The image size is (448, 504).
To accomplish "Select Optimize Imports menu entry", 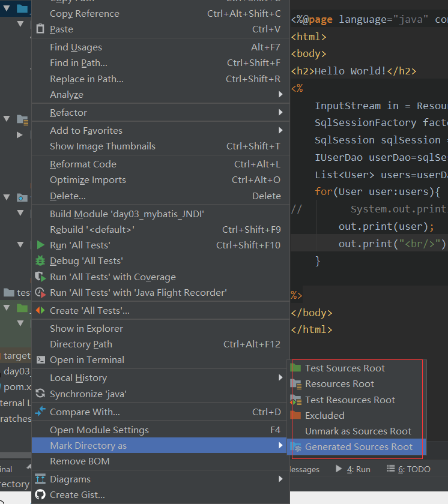I will click(161, 180).
